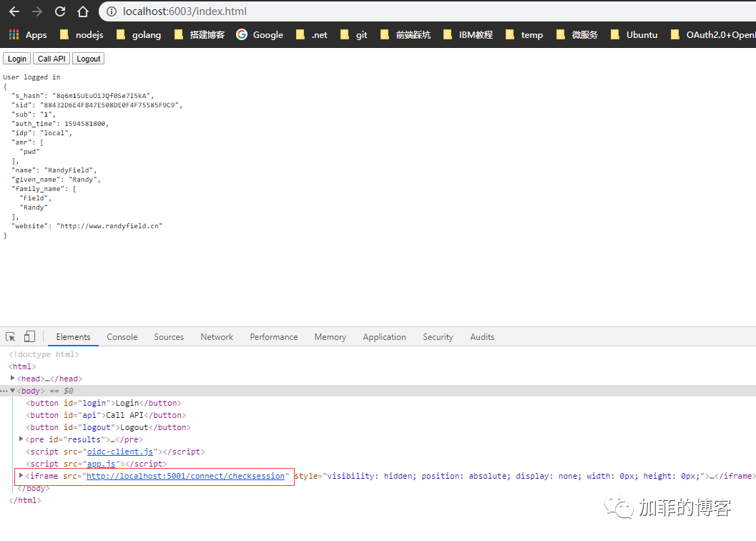This screenshot has width=756, height=541.
Task: Click the Call API button
Action: pyautogui.click(x=51, y=59)
